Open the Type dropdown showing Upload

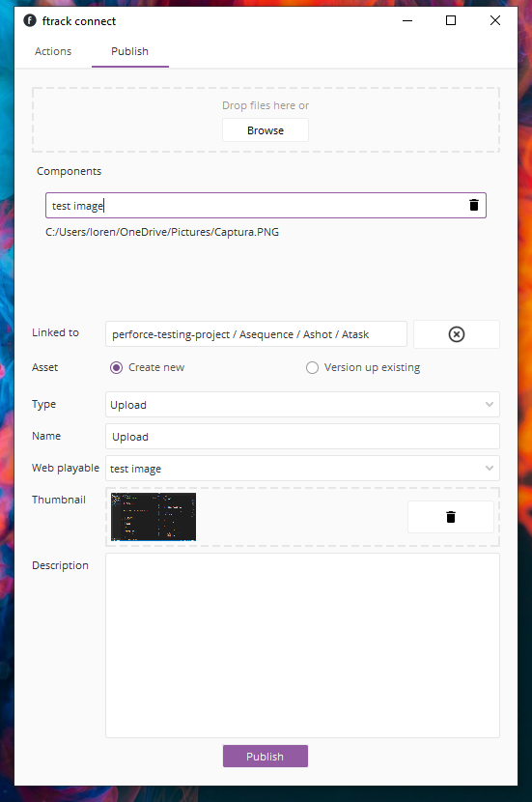302,405
